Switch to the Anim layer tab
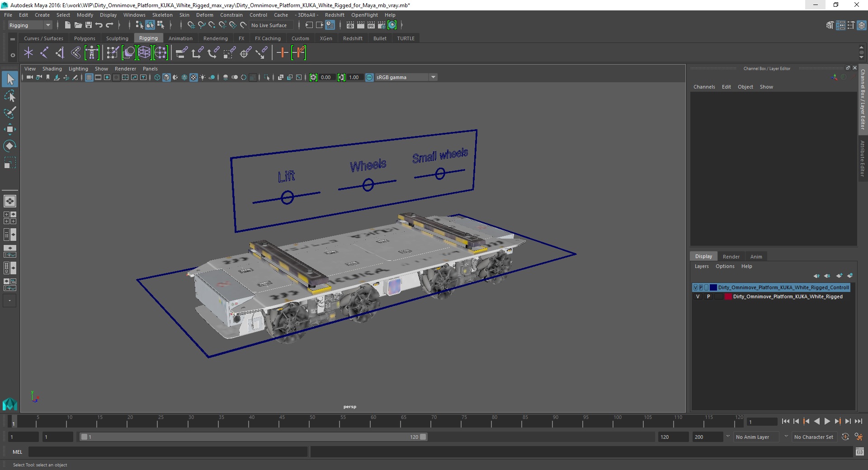868x470 pixels. 756,256
